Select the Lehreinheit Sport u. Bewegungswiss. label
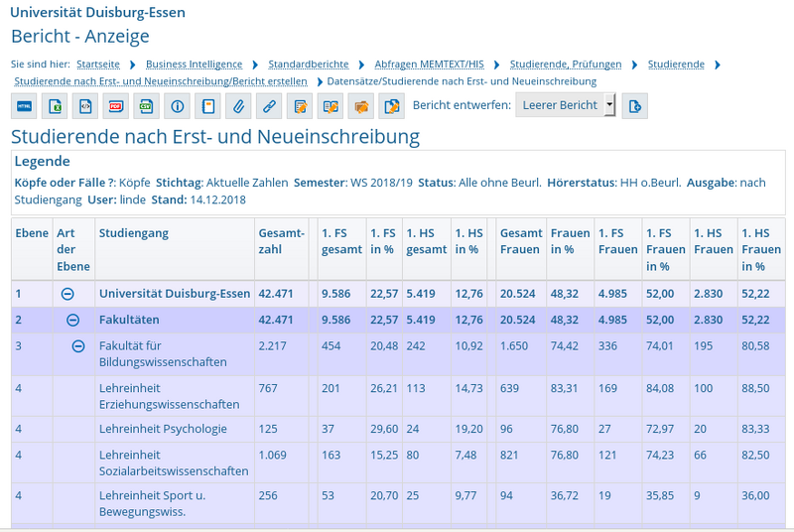 tap(152, 503)
